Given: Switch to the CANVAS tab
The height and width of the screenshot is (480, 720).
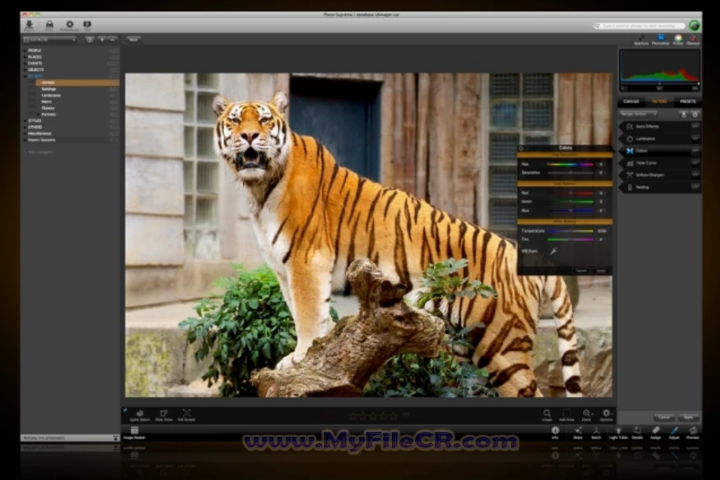Looking at the screenshot, I should coord(631,102).
